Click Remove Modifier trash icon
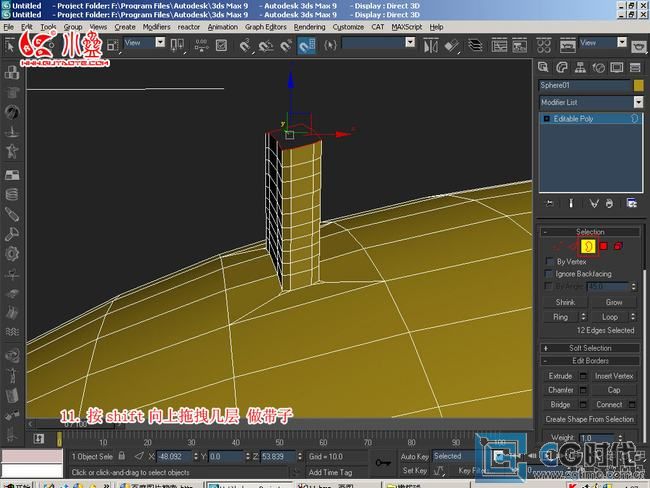Image resolution: width=650 pixels, height=488 pixels. 609,203
